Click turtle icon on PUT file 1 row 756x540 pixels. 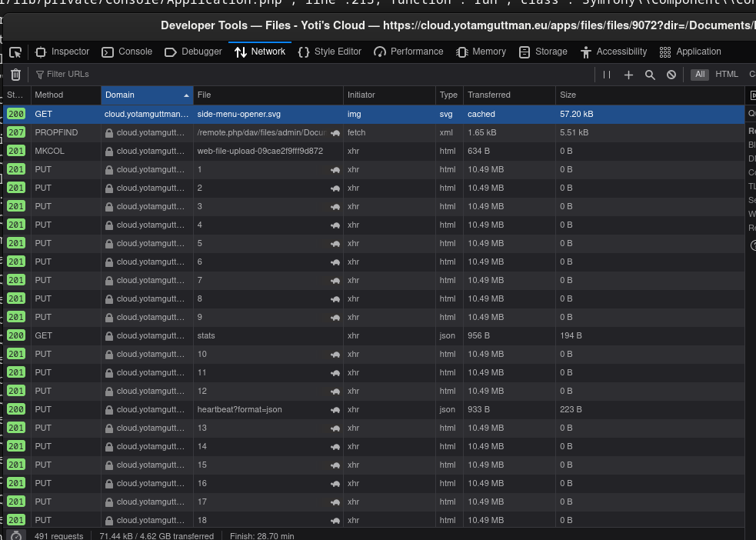point(335,169)
